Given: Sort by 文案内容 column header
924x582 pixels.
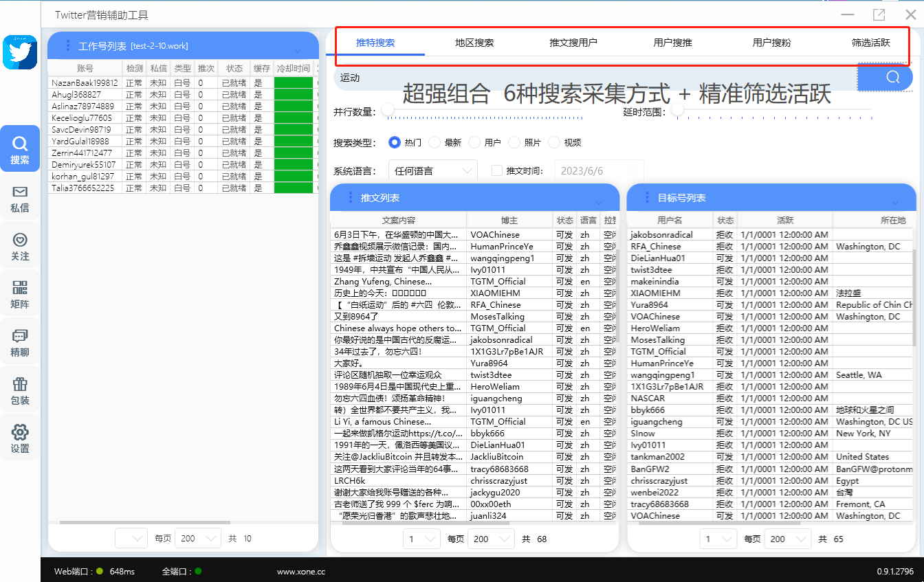Looking at the screenshot, I should coord(399,221).
